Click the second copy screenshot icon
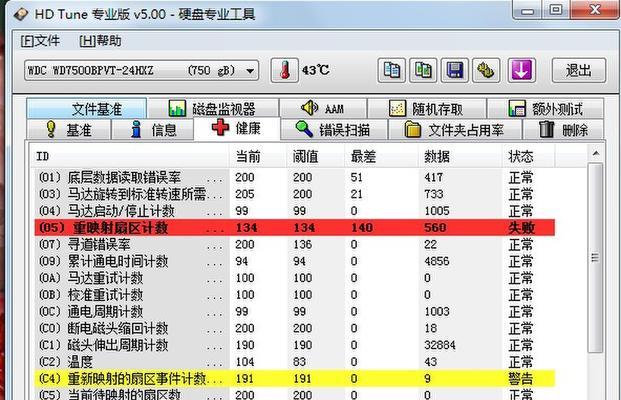The height and width of the screenshot is (400, 621). [x=423, y=70]
